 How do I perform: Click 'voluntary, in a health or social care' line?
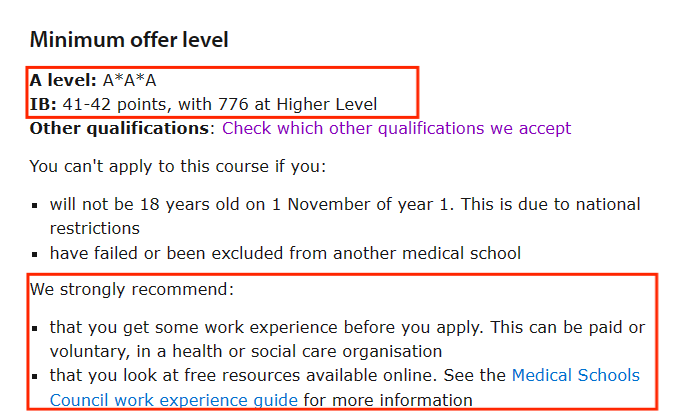[246, 351]
